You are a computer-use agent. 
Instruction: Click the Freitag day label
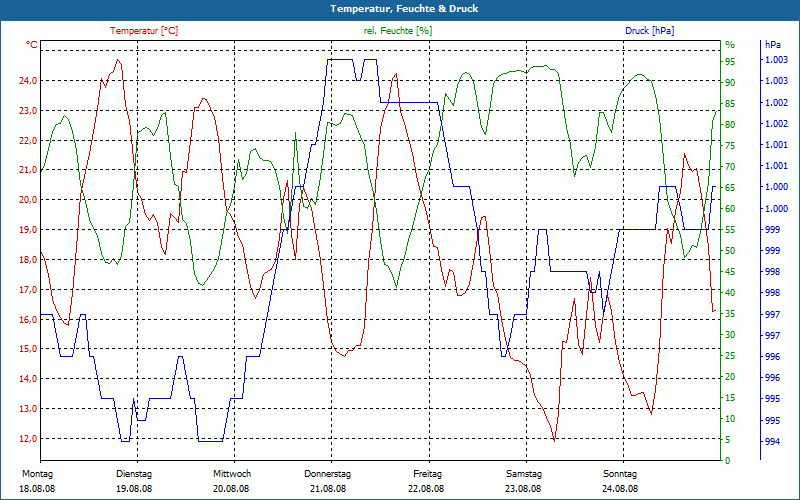click(428, 474)
